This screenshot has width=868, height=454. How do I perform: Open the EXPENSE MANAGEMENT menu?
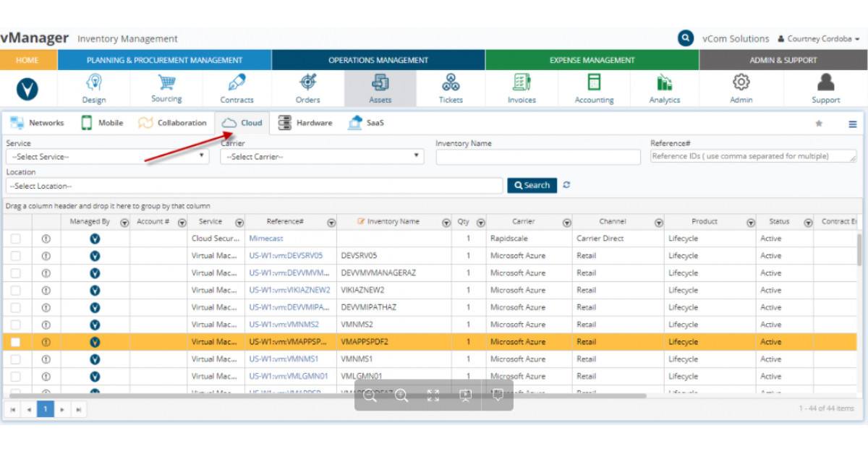tap(591, 59)
